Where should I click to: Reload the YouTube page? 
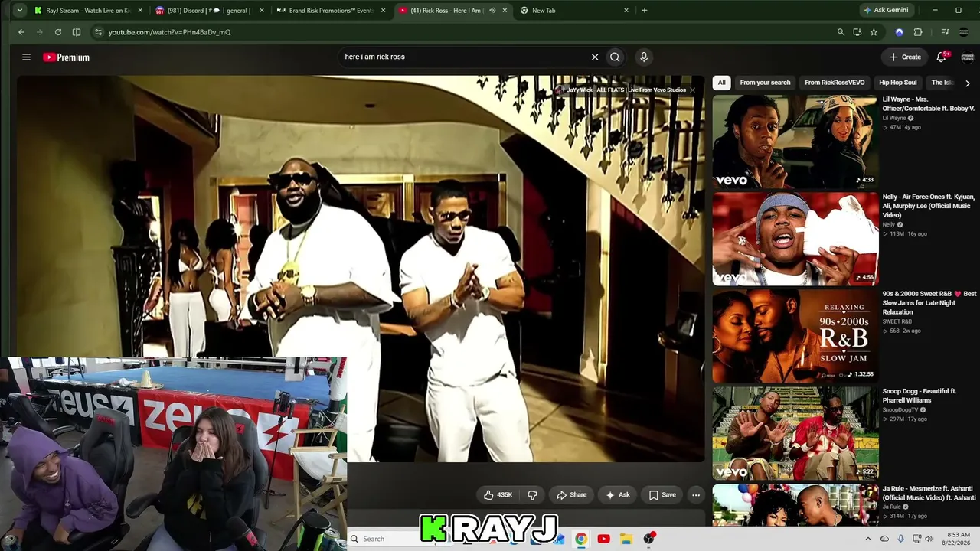point(58,32)
